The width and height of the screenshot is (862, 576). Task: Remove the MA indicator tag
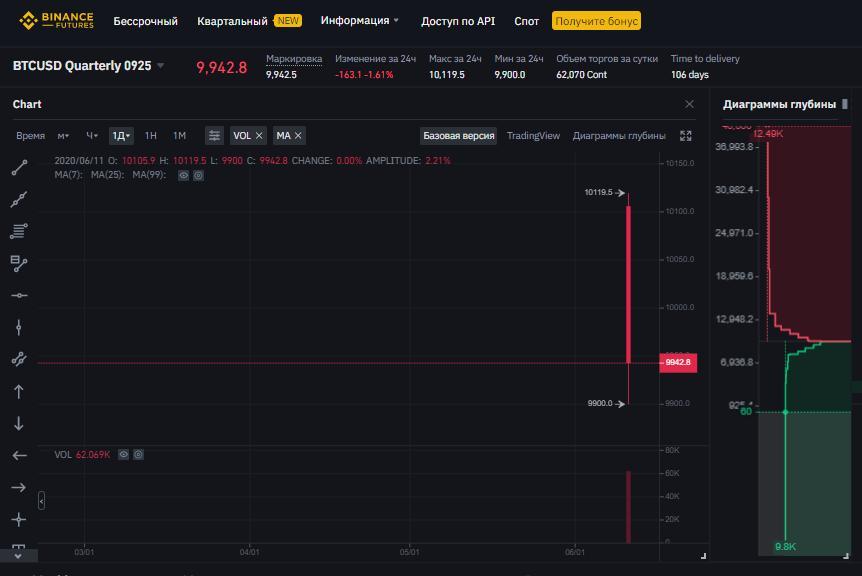tap(298, 136)
